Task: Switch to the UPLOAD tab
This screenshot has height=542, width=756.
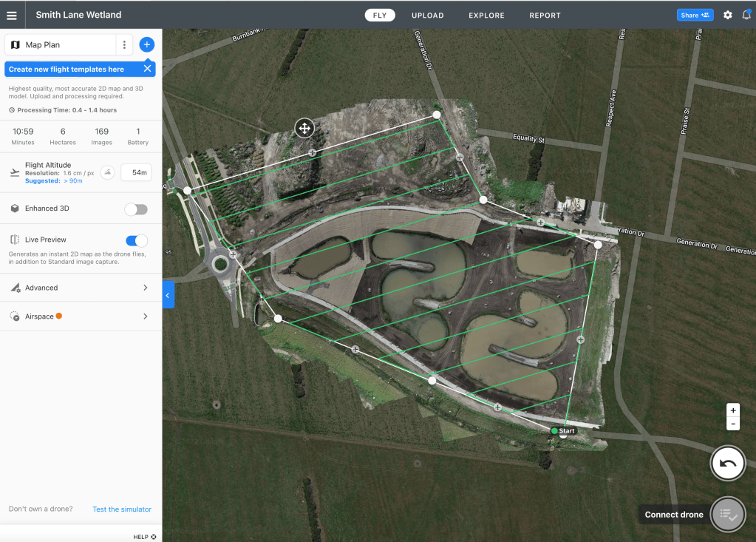Action: (428, 16)
